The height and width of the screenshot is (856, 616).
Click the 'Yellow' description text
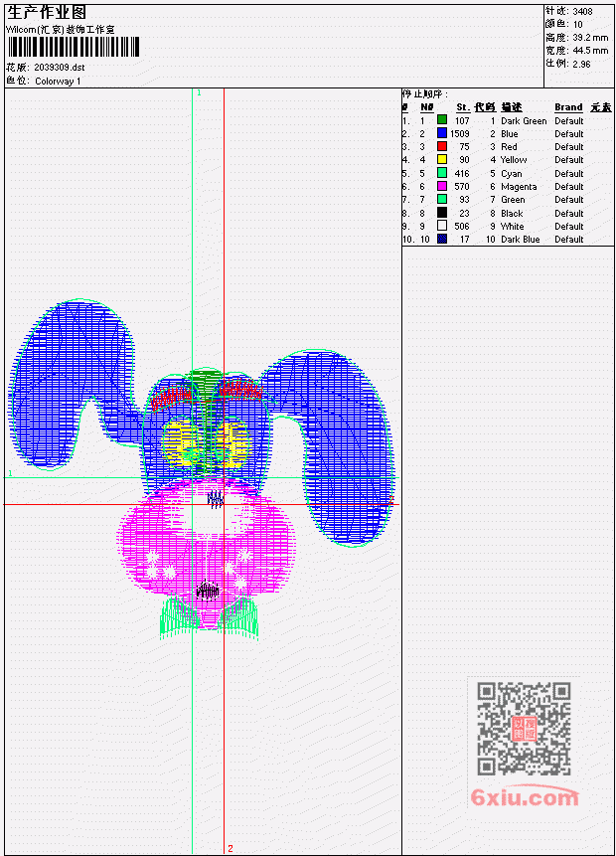pyautogui.click(x=514, y=160)
